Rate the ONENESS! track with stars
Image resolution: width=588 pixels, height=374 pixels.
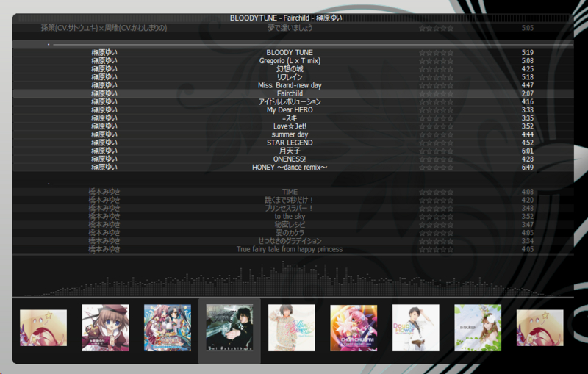click(436, 159)
